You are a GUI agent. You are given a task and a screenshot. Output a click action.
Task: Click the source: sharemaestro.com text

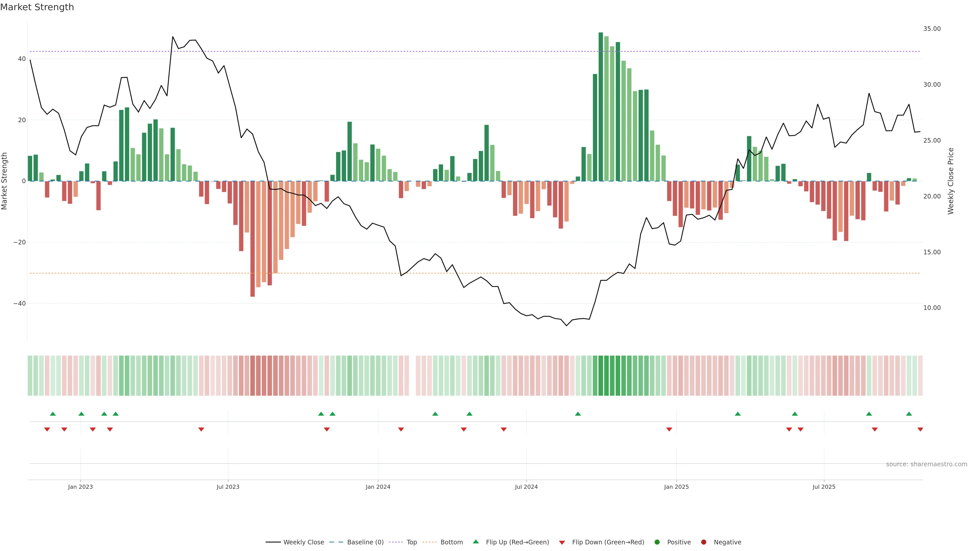926,464
